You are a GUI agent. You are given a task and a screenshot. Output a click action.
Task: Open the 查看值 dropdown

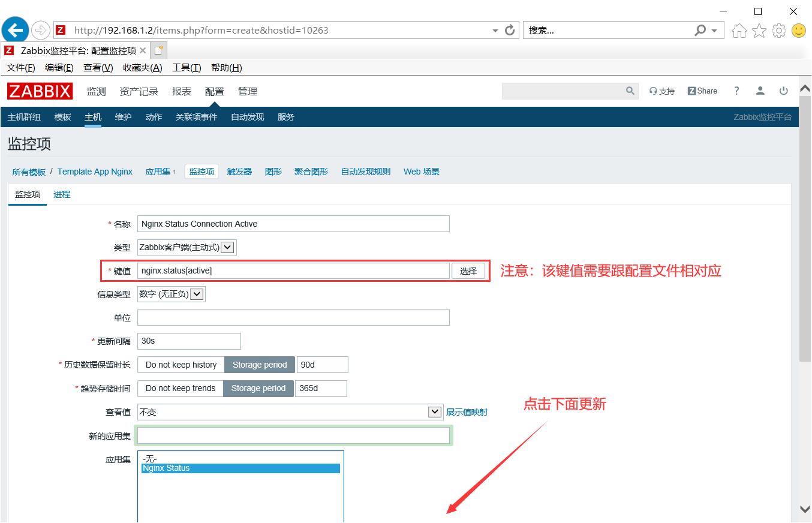290,412
